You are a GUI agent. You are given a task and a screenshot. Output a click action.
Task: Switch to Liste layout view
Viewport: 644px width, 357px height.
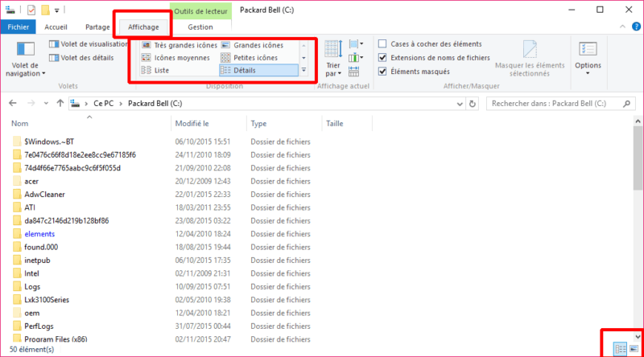tap(160, 71)
